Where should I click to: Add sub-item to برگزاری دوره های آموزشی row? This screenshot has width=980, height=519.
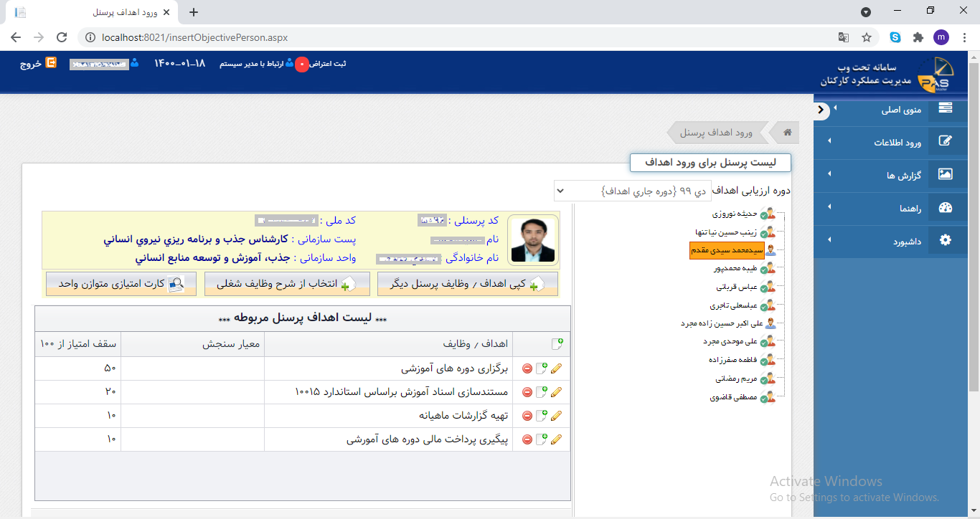[542, 368]
